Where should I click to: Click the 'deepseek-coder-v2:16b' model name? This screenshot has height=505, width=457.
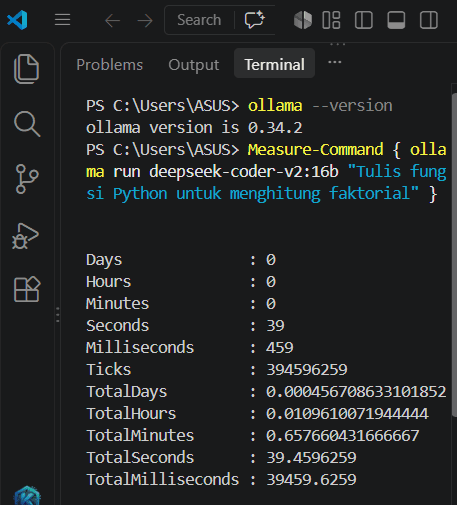point(244,172)
